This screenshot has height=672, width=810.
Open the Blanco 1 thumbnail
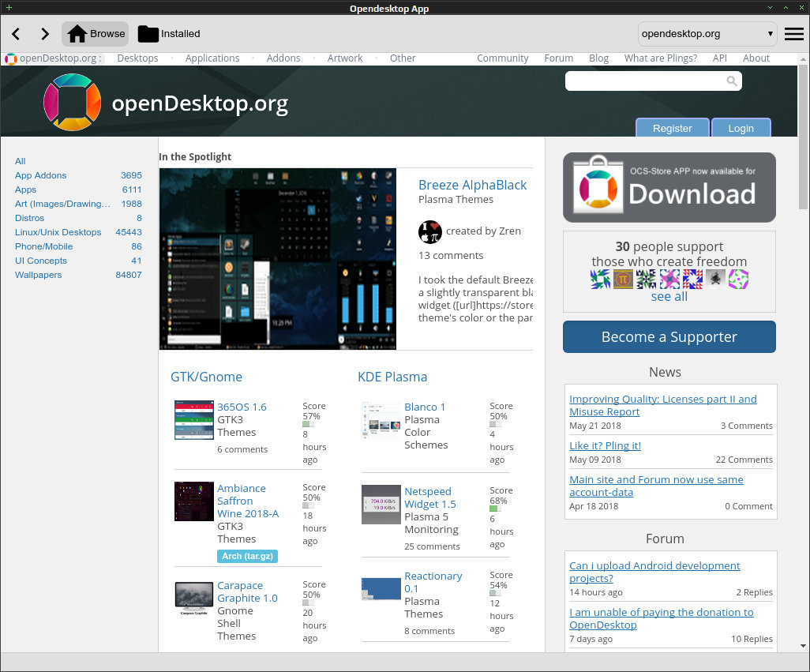(381, 420)
